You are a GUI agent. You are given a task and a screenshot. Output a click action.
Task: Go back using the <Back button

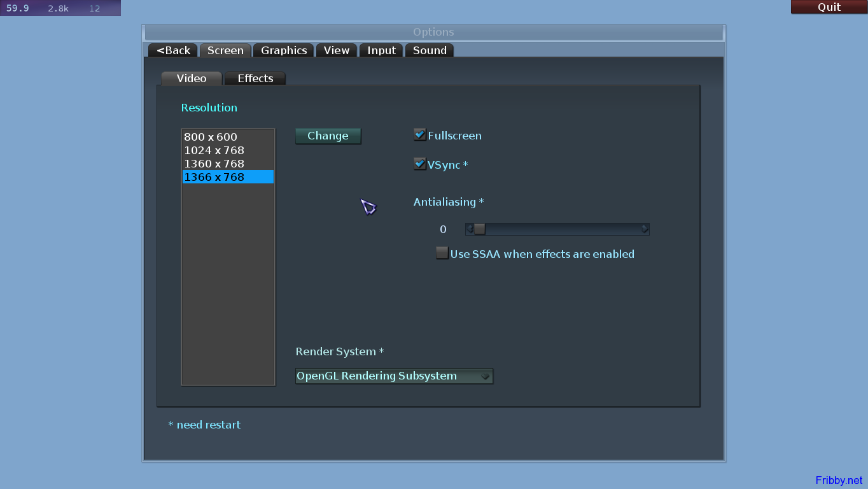(173, 50)
